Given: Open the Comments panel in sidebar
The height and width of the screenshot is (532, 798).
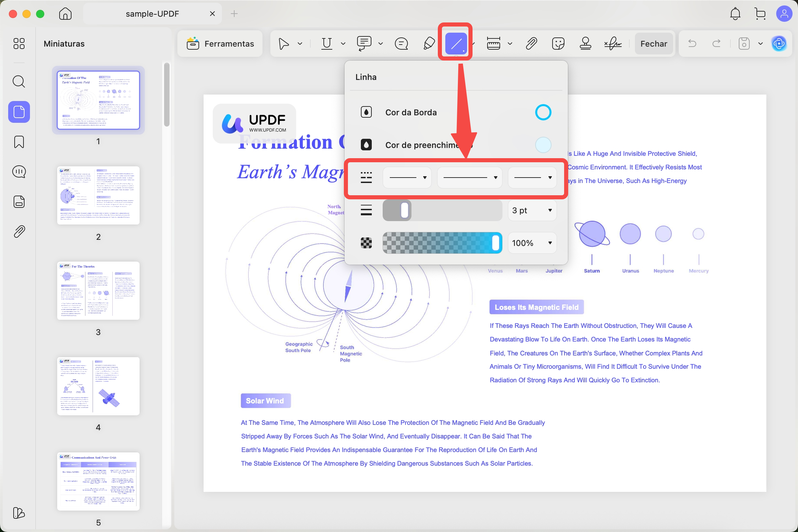Looking at the screenshot, I should (x=19, y=172).
